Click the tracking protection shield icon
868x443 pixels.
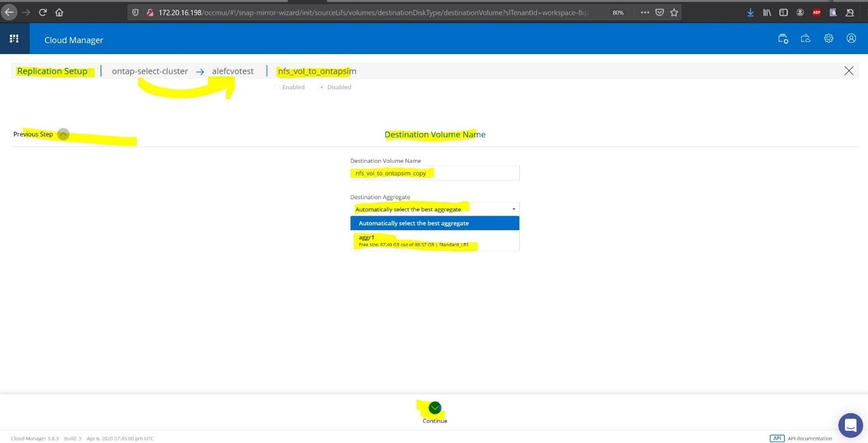(135, 12)
